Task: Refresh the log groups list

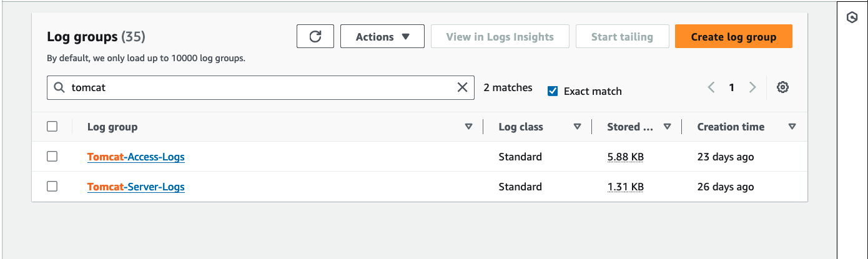Action: [315, 37]
